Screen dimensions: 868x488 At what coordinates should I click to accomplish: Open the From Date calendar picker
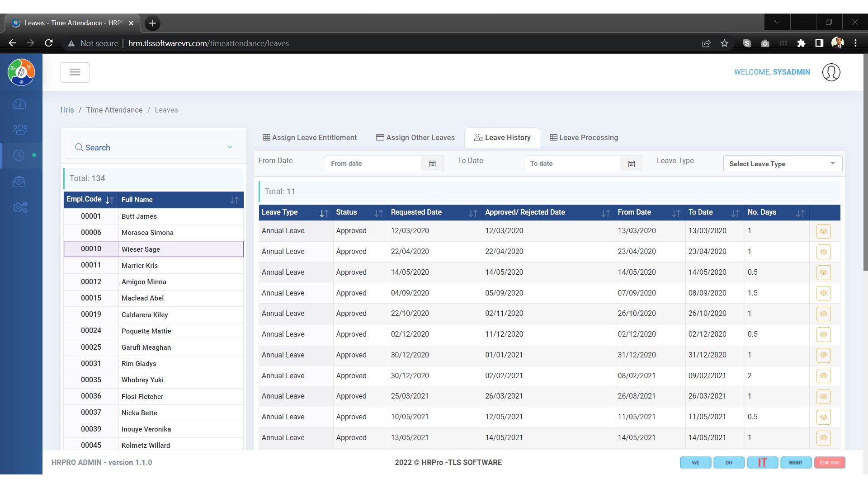tap(432, 164)
